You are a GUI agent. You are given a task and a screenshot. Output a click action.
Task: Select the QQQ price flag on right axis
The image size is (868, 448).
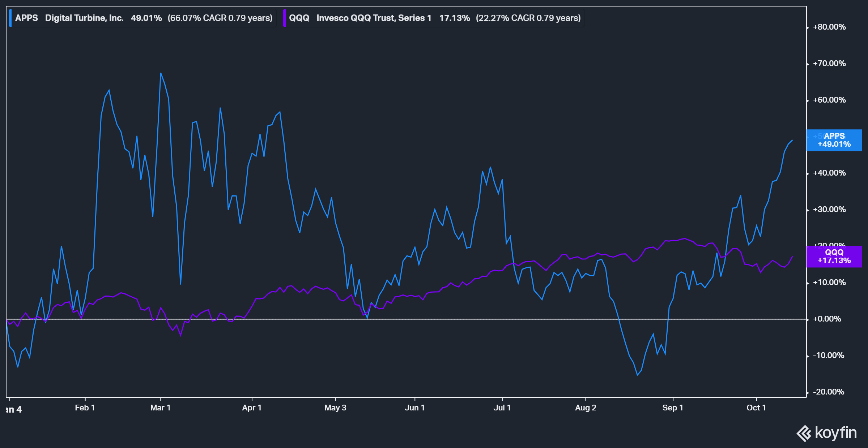coord(834,257)
